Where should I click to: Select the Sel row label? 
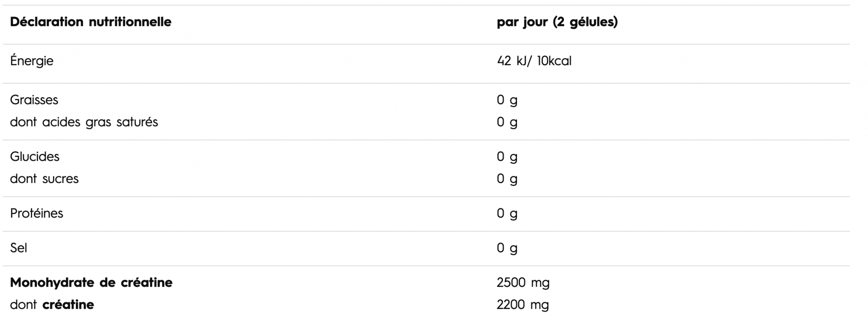click(19, 248)
